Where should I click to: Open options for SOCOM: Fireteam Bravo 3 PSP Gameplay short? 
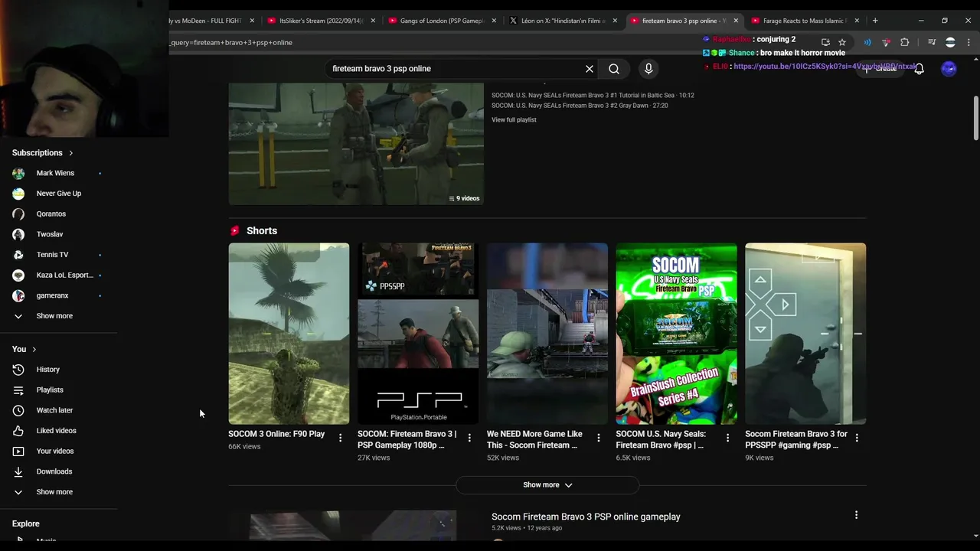tap(469, 438)
